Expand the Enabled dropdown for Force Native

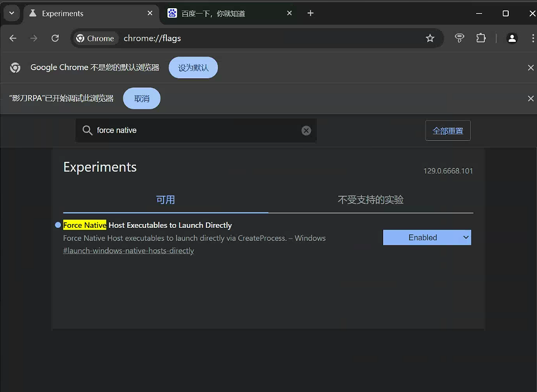click(427, 238)
